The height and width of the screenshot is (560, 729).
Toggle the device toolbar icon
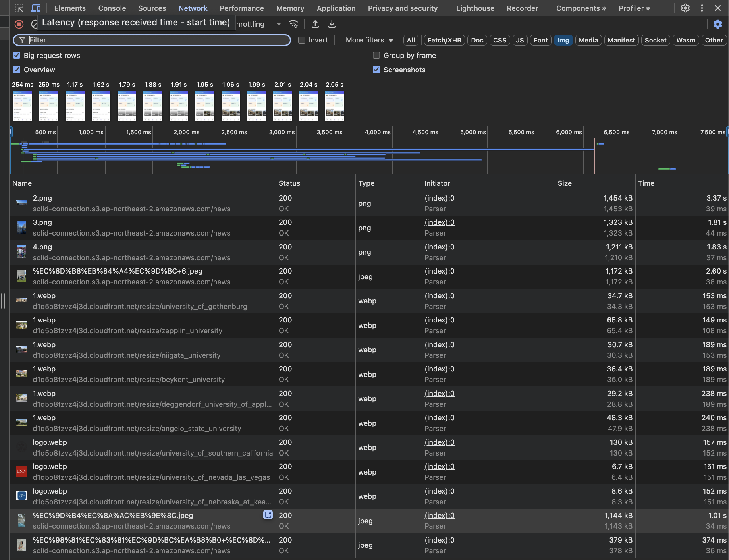click(x=36, y=8)
